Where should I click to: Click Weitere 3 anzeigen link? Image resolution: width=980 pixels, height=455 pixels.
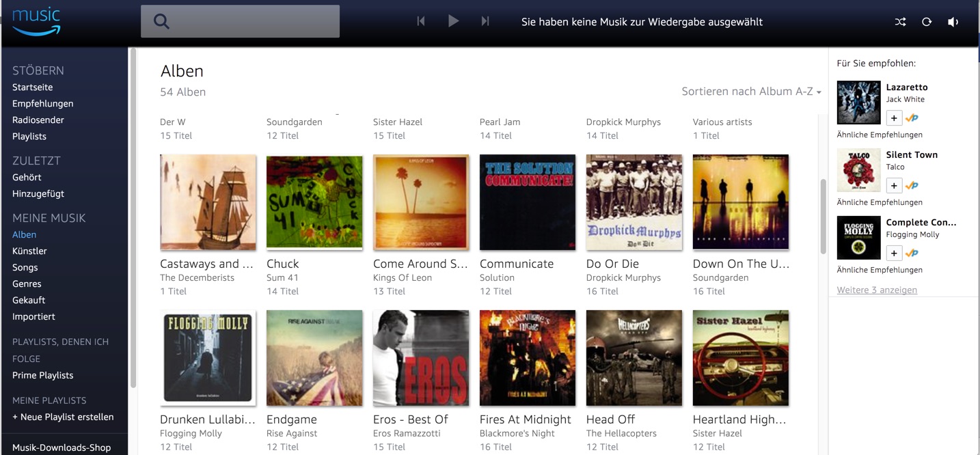point(877,290)
